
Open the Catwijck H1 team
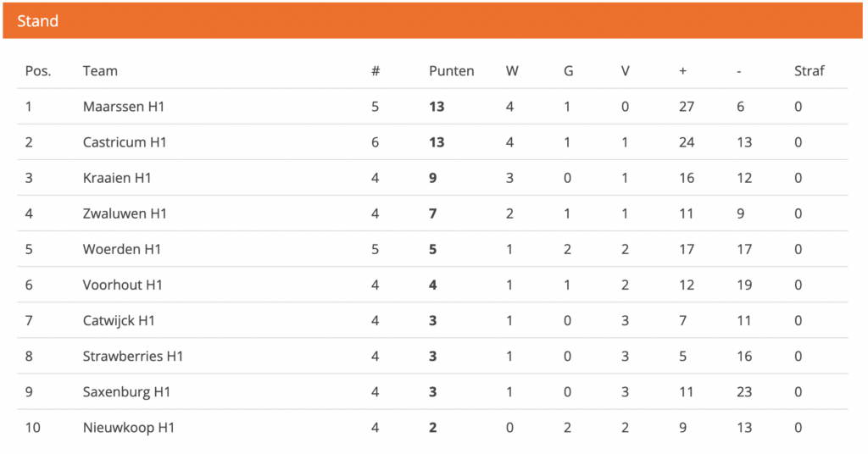point(119,321)
